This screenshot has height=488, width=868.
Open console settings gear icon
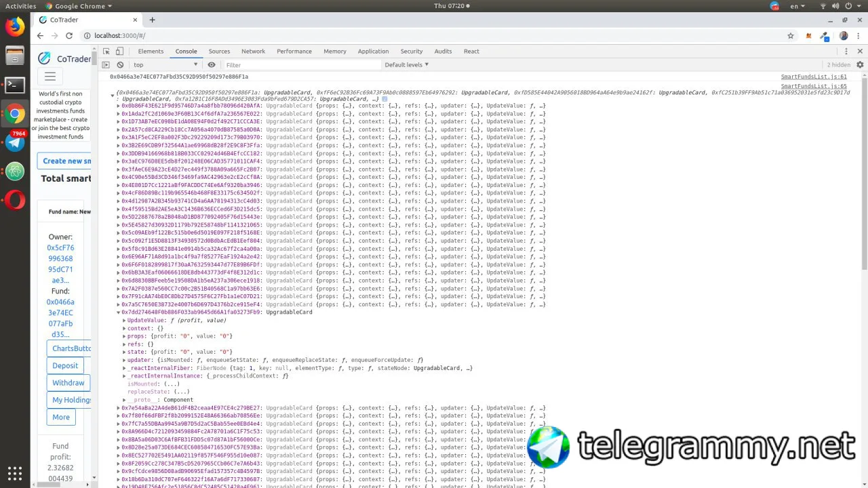coord(860,65)
